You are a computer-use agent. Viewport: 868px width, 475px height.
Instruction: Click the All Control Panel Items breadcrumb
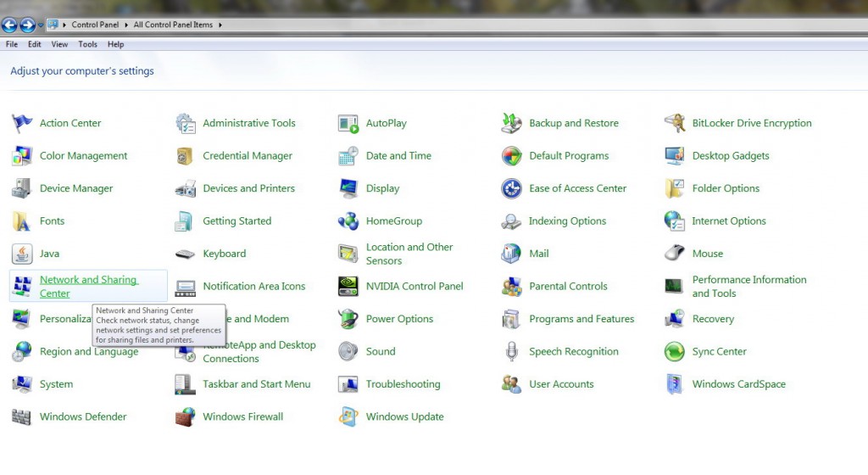pyautogui.click(x=173, y=25)
